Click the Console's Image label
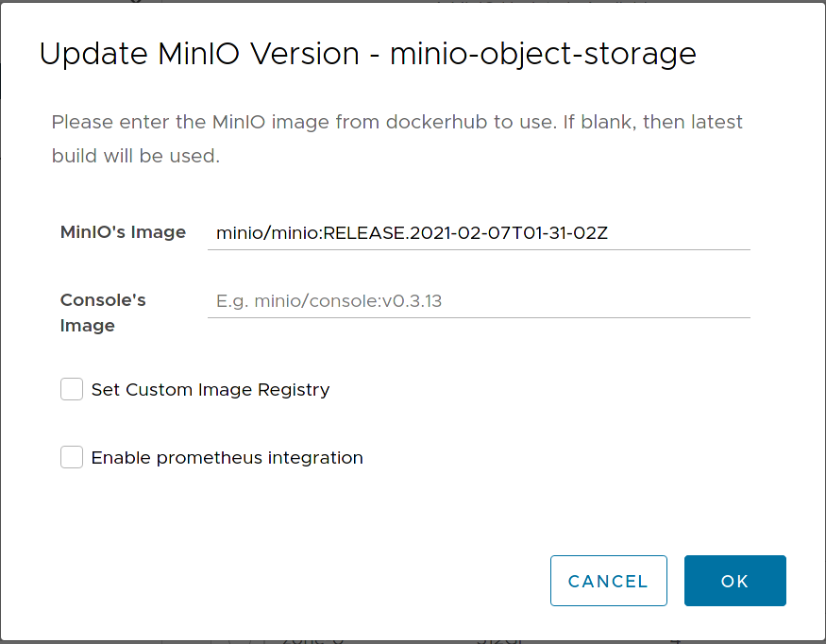 (x=97, y=313)
